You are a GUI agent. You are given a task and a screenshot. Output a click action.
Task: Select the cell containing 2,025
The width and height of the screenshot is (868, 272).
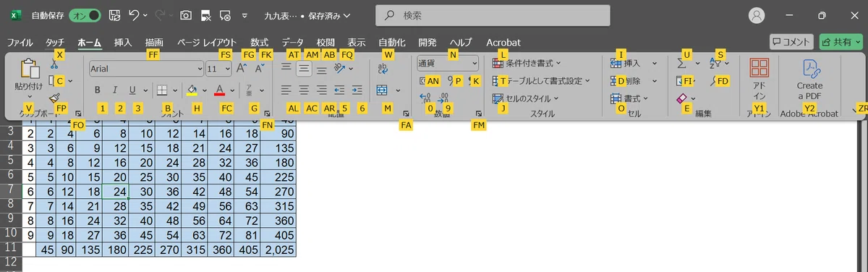pos(278,250)
